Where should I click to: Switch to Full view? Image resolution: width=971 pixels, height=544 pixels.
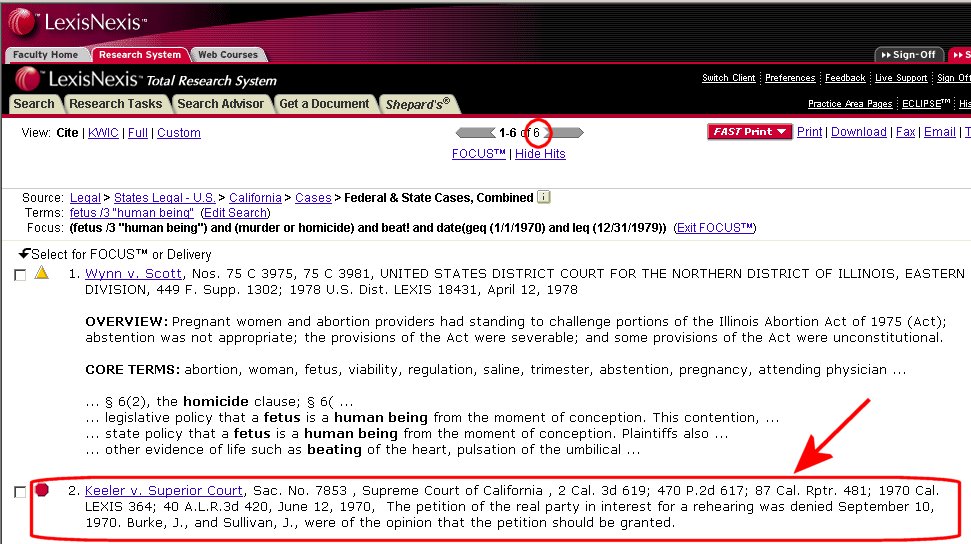coord(137,133)
